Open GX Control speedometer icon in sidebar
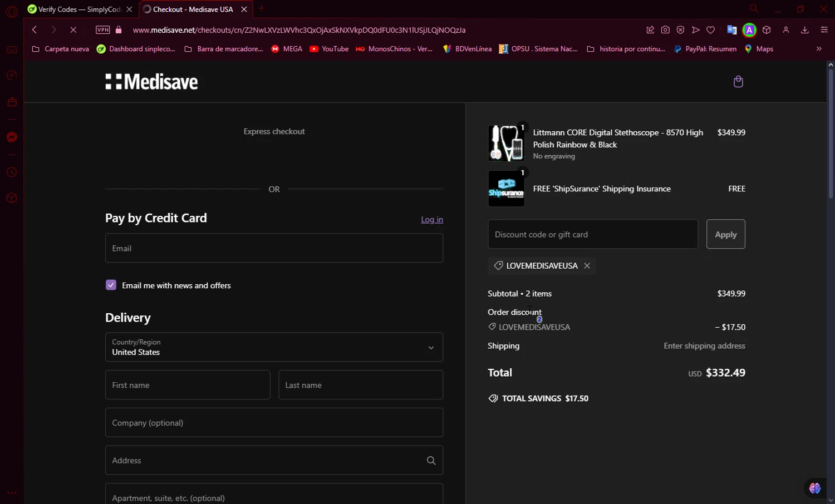Viewport: 835px width, 504px height. pos(12,76)
